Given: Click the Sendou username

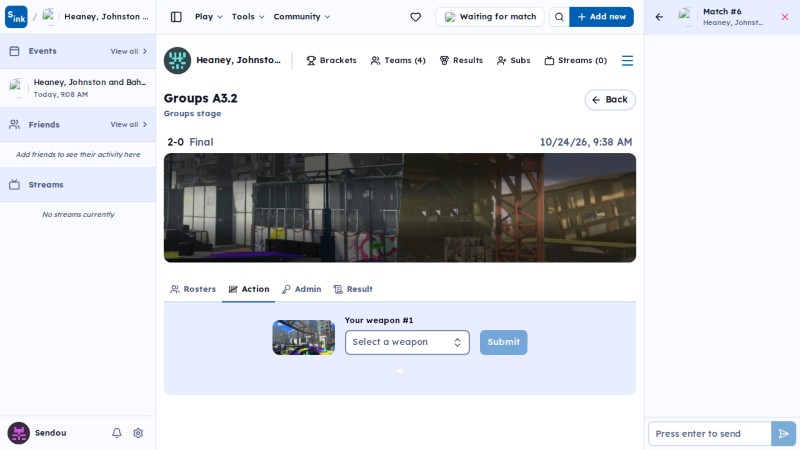Looking at the screenshot, I should (x=51, y=433).
